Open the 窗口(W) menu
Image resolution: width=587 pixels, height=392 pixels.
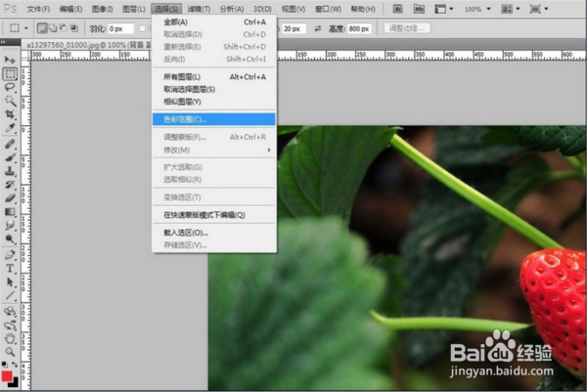(x=329, y=9)
